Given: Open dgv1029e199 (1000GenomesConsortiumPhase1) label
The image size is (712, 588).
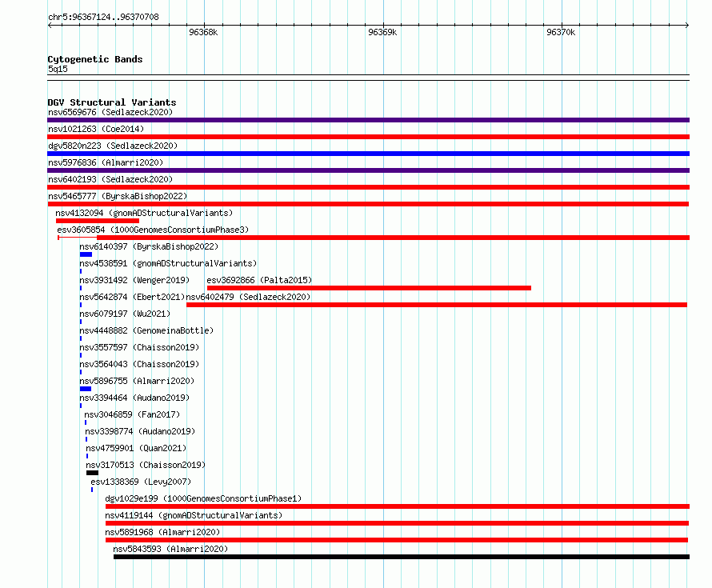Looking at the screenshot, I should tap(203, 498).
